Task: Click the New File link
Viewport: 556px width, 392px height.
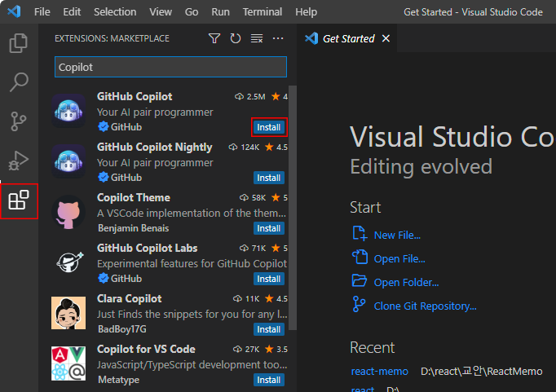Action: pos(397,236)
